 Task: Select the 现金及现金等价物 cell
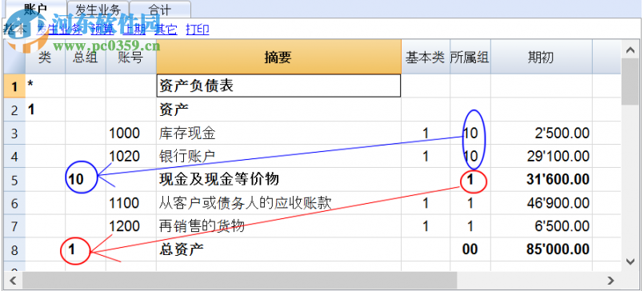[x=278, y=179]
